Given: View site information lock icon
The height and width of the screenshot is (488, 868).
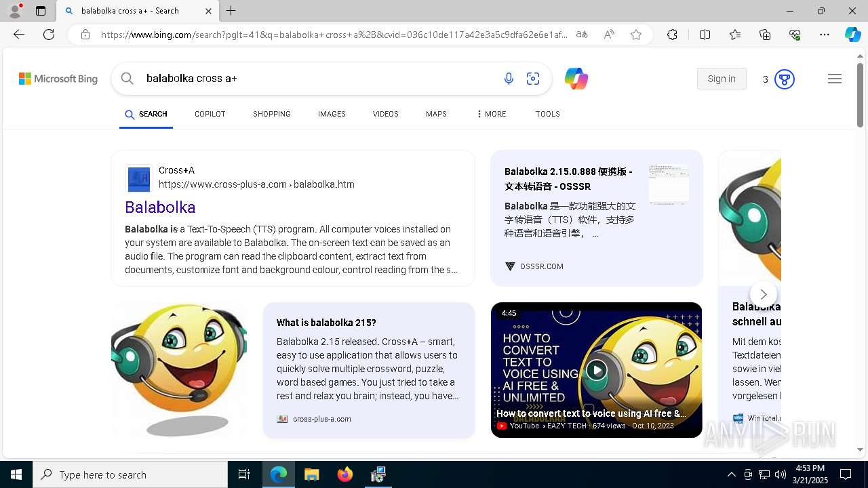Looking at the screenshot, I should pyautogui.click(x=85, y=35).
